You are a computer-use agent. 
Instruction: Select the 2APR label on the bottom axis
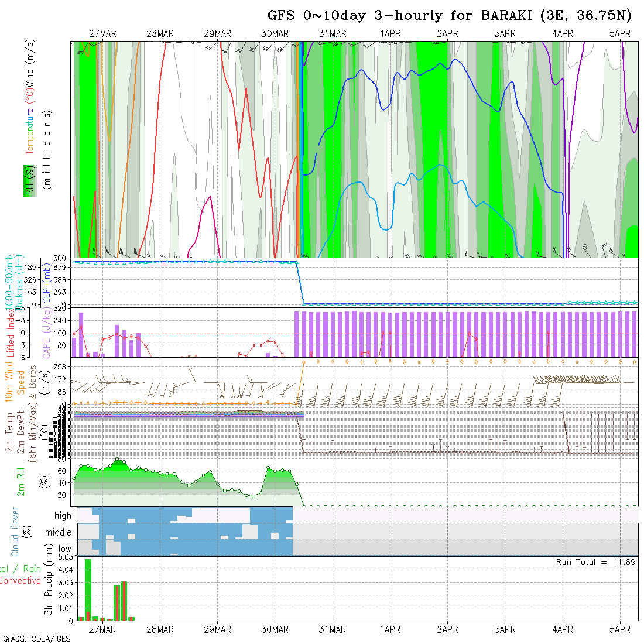click(x=448, y=629)
